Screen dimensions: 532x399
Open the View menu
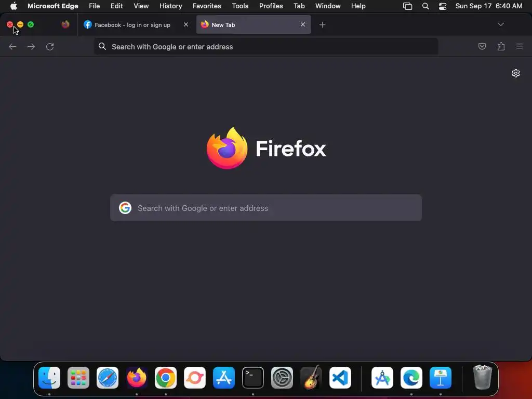pos(141,6)
